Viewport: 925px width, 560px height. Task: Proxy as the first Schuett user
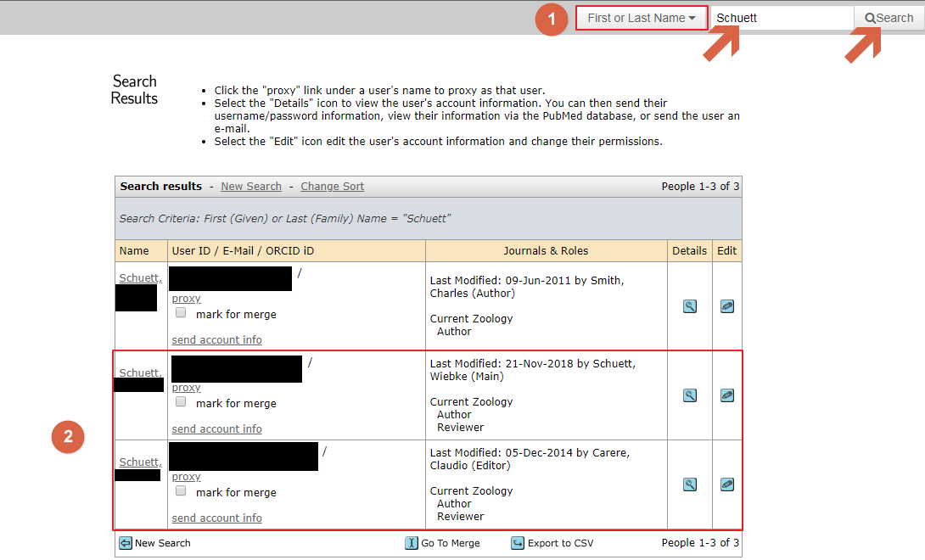click(x=186, y=299)
